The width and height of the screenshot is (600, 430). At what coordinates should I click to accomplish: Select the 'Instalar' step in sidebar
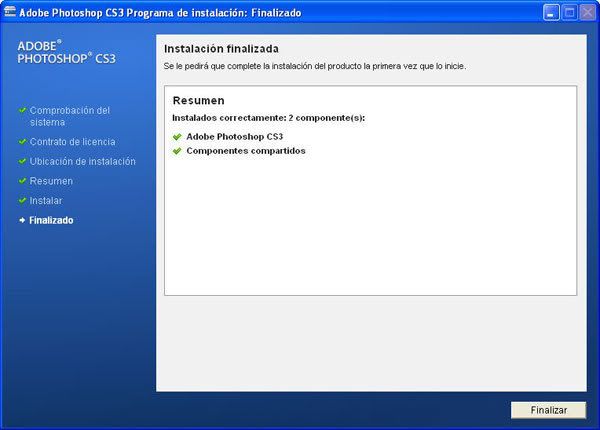(x=46, y=200)
